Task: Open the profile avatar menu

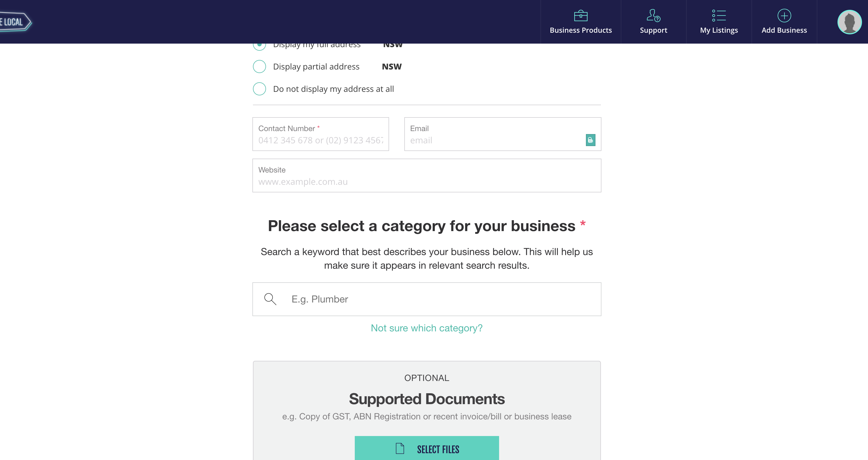Action: coord(849,22)
